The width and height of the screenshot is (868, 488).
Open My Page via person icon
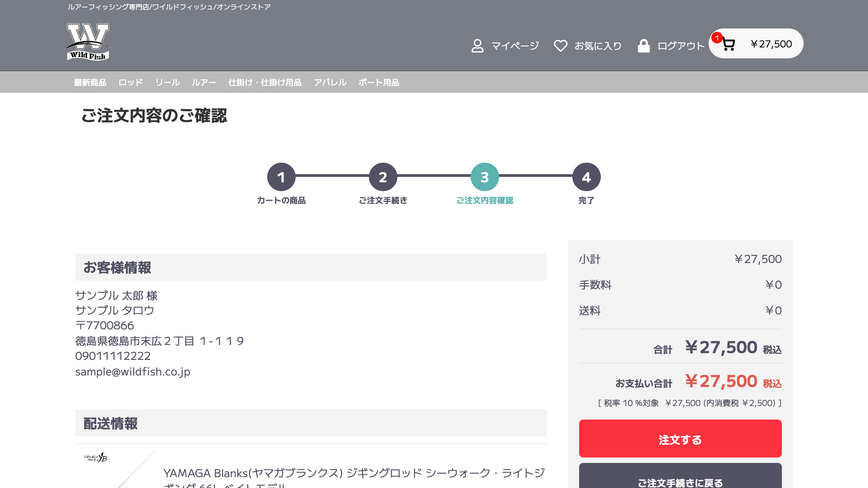coord(477,46)
